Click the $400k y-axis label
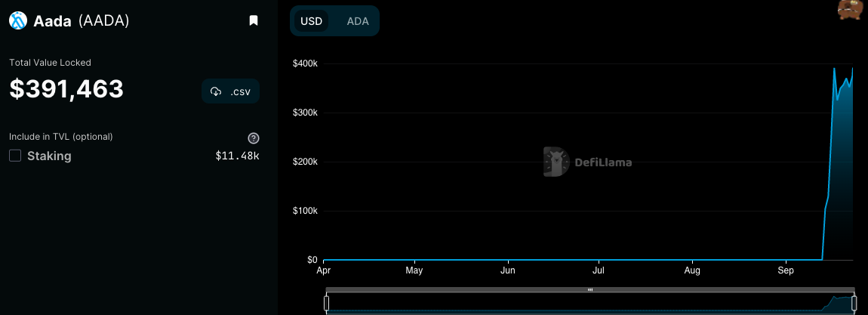 pos(305,63)
